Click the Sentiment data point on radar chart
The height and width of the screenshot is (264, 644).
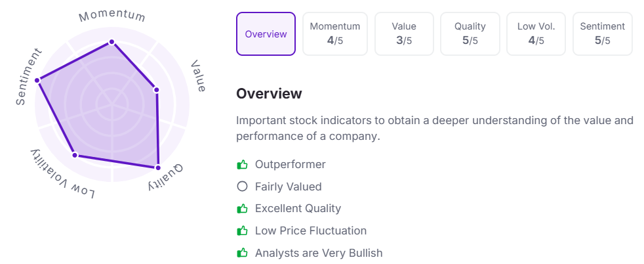click(x=37, y=80)
